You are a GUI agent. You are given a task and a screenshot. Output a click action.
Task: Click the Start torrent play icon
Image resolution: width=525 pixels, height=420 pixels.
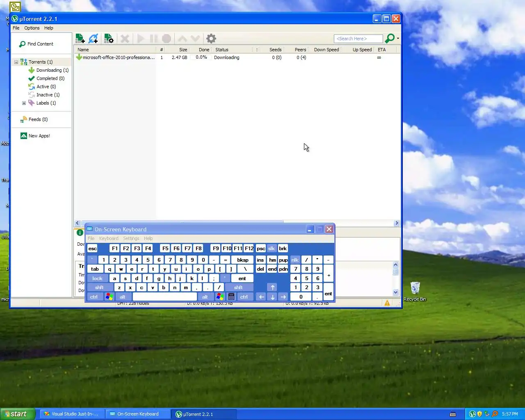coord(141,39)
